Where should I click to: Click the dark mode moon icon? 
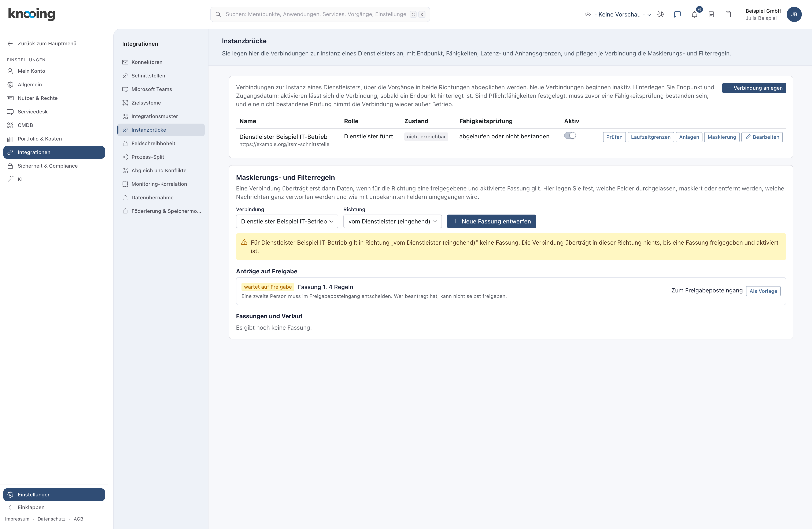click(x=661, y=14)
